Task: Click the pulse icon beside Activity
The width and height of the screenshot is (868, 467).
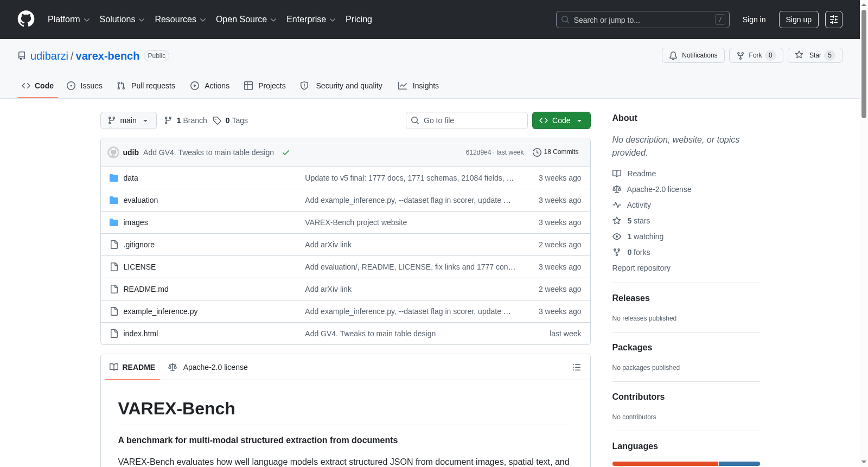Action: pos(617,205)
